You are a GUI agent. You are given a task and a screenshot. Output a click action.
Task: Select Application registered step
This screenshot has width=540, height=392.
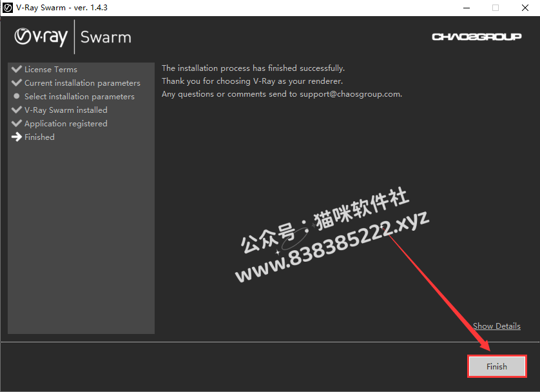click(x=66, y=124)
